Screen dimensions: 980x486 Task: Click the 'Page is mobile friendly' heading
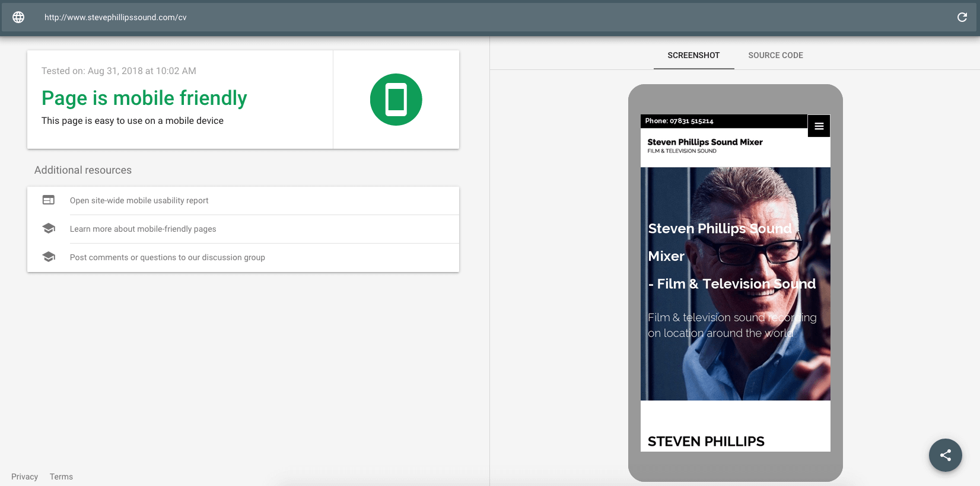pos(144,98)
